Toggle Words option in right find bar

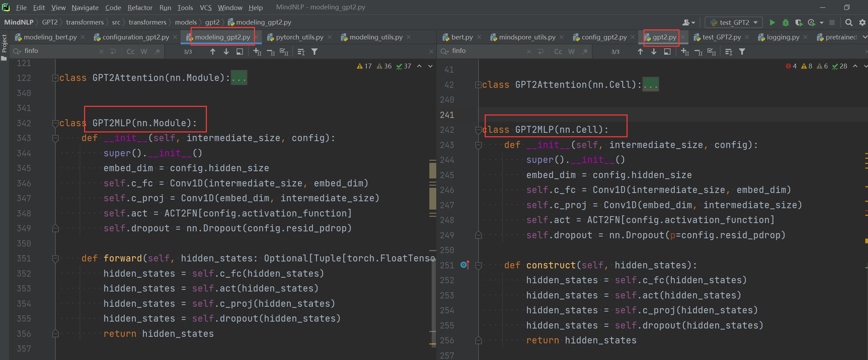pyautogui.click(x=572, y=52)
